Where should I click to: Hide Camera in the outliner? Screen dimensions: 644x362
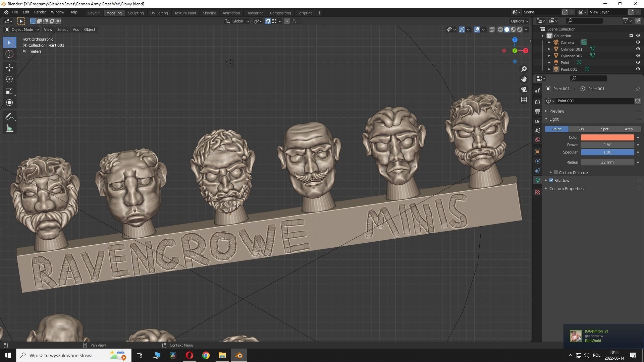638,43
